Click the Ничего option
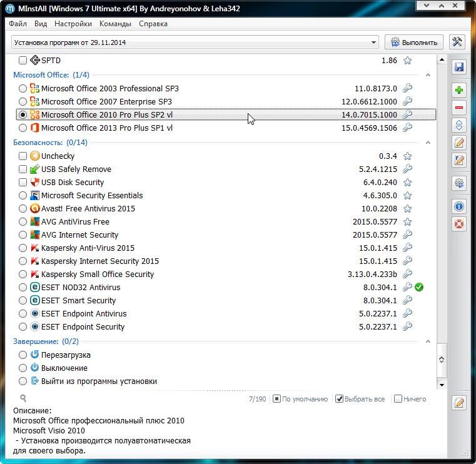Image resolution: width=476 pixels, height=464 pixels. tap(410, 399)
